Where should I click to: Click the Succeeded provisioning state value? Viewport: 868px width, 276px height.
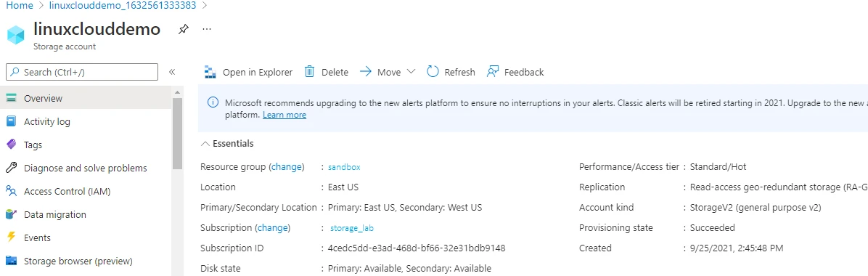[x=713, y=228]
